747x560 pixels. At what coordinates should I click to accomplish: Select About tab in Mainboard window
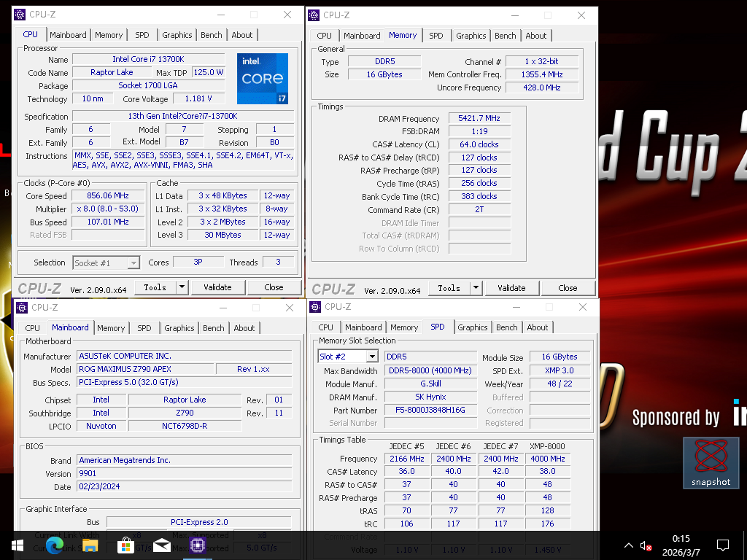click(x=244, y=328)
